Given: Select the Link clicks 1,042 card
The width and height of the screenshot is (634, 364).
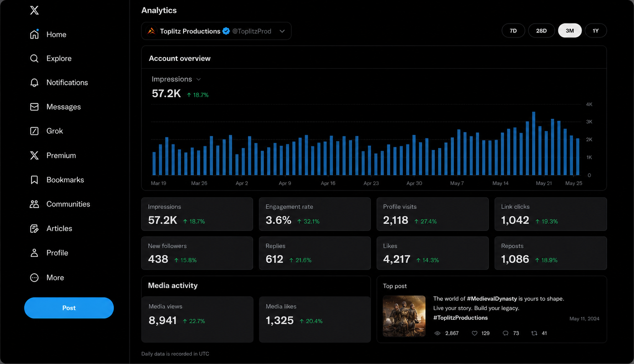Looking at the screenshot, I should (x=550, y=214).
